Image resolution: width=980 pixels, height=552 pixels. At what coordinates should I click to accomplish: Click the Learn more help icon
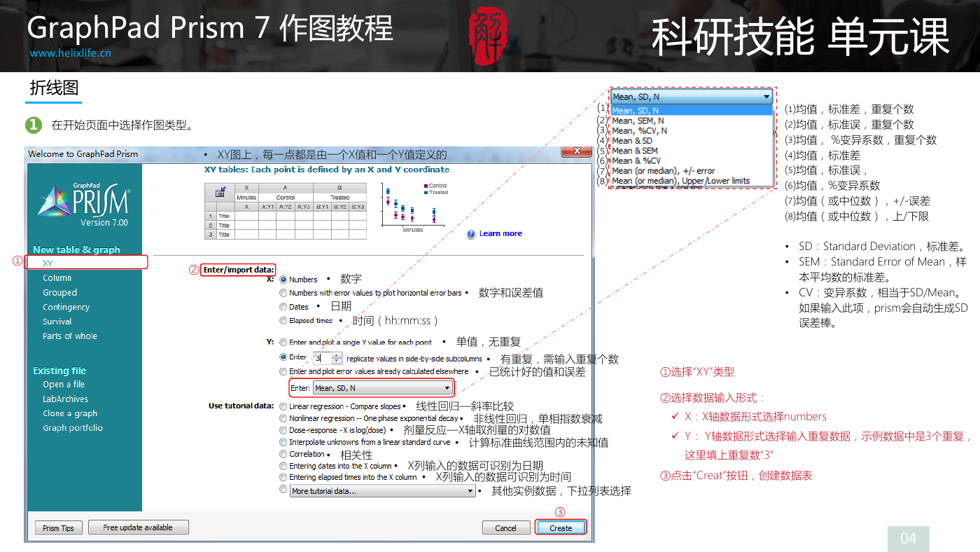472,234
